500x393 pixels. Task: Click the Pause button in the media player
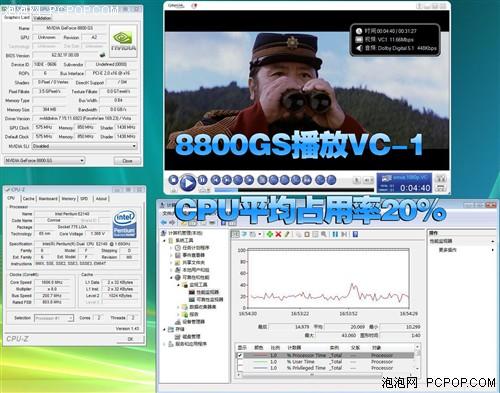pos(202,180)
